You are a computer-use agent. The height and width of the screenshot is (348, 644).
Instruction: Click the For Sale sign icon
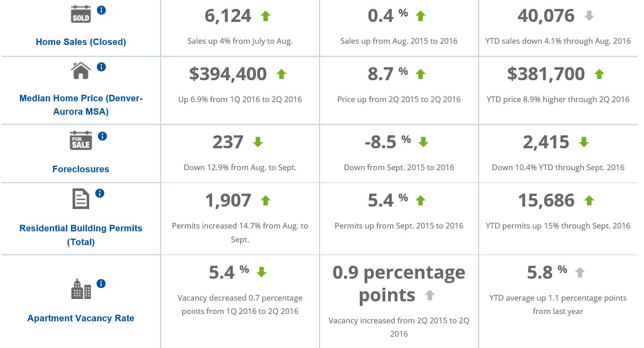point(81,141)
